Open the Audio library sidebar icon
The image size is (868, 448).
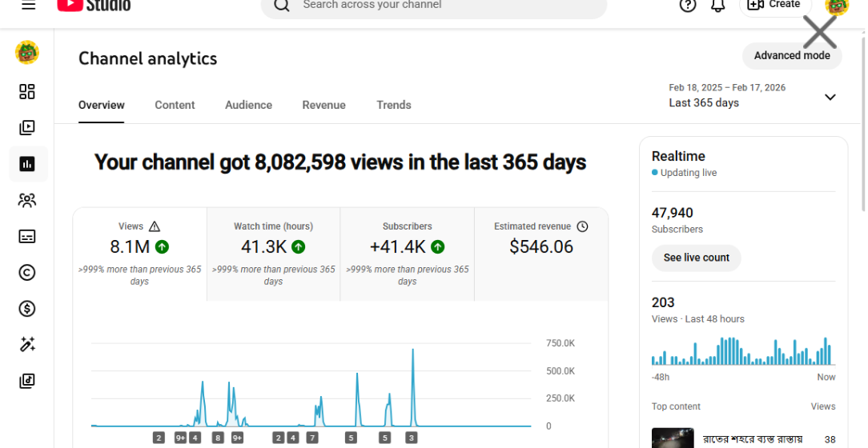27,381
